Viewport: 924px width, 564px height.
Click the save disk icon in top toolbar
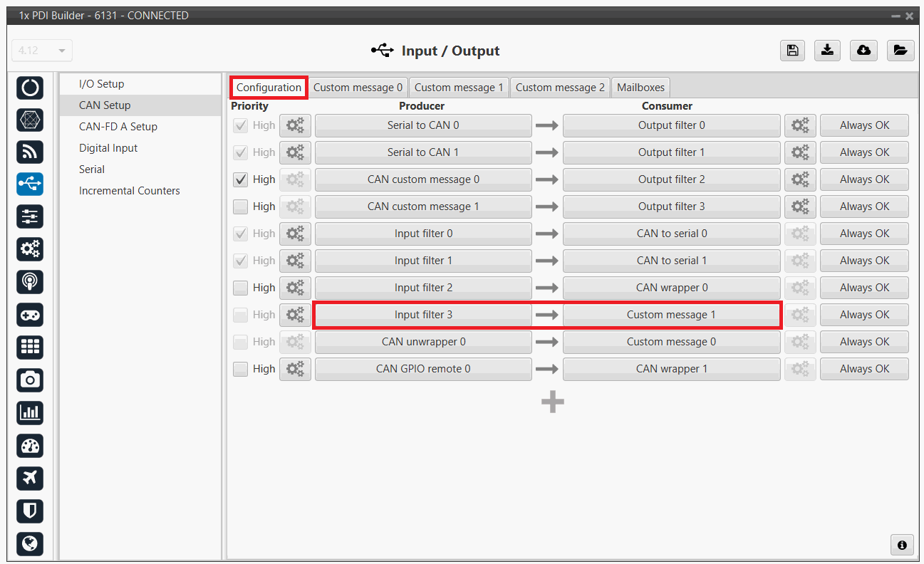(791, 51)
